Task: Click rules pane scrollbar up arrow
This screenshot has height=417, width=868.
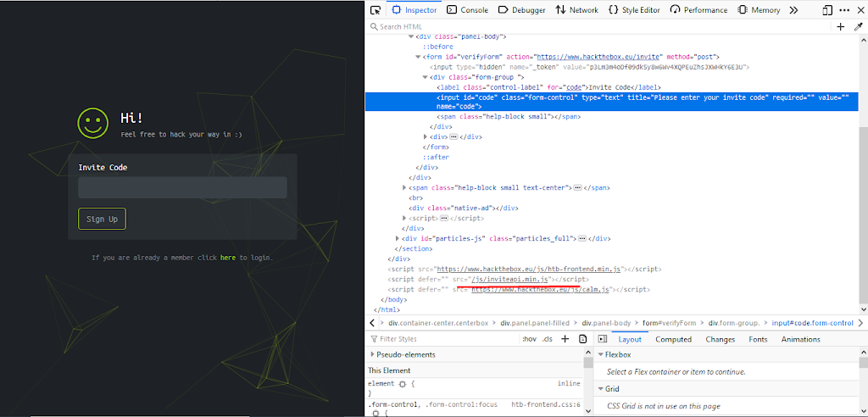Action: pyautogui.click(x=588, y=353)
